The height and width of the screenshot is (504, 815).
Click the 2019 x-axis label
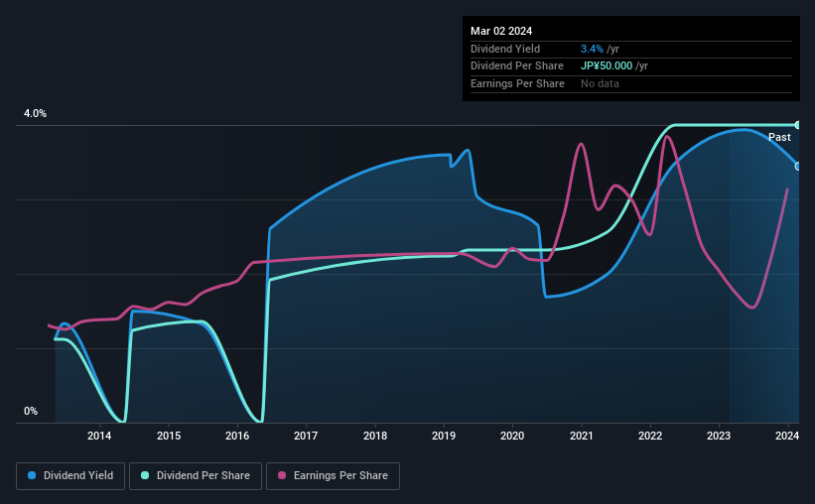444,436
